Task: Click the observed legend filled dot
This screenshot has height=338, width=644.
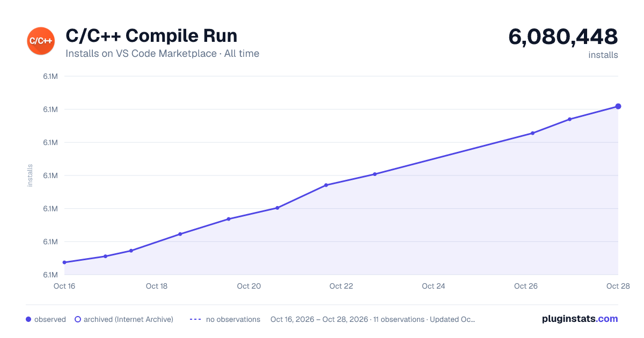Action: tap(28, 319)
